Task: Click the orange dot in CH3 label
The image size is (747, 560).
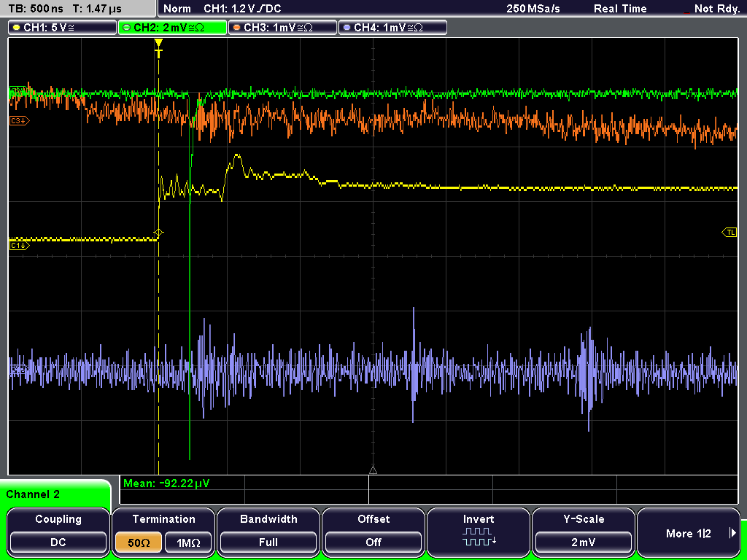Action: [x=237, y=28]
